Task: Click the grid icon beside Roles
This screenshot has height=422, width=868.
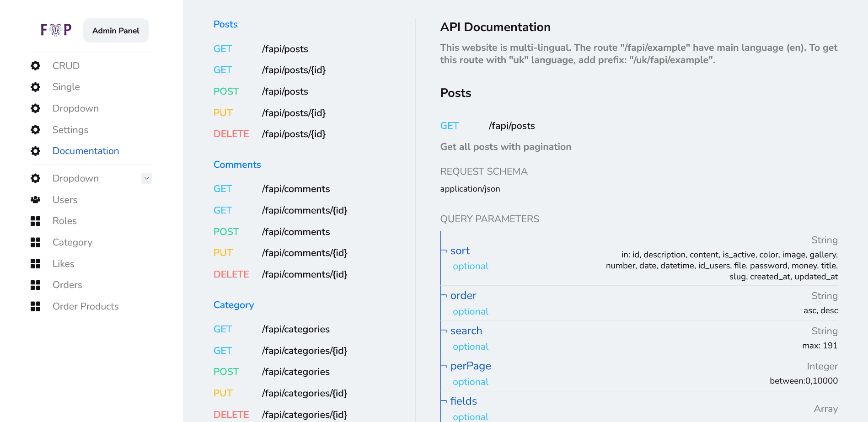Action: tap(36, 221)
